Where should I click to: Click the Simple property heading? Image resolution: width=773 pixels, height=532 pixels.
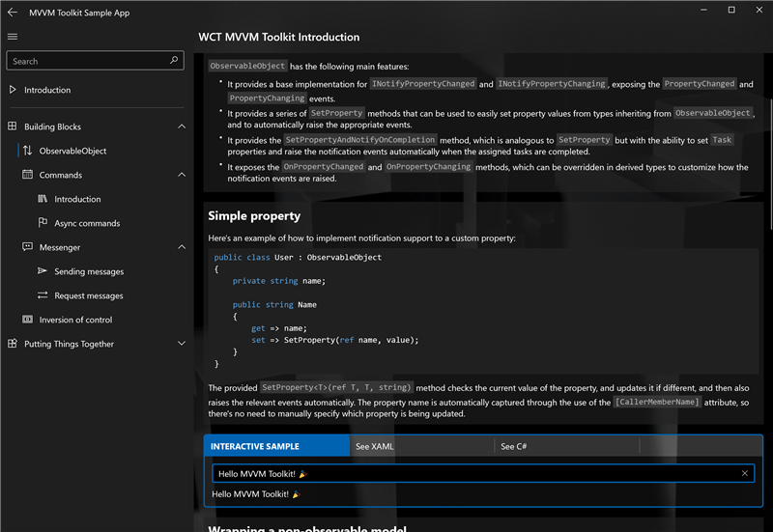(254, 215)
